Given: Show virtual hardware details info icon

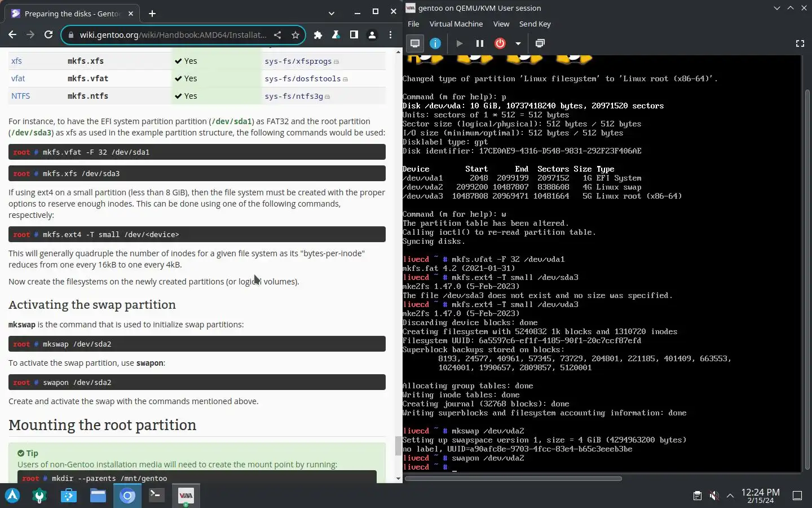Looking at the screenshot, I should [435, 43].
